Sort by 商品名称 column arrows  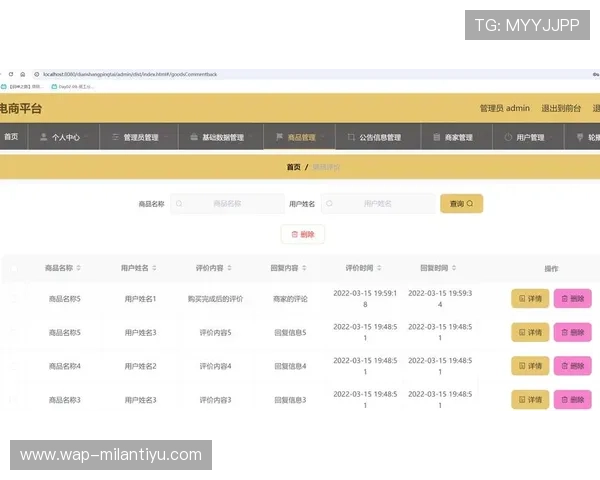(x=78, y=268)
